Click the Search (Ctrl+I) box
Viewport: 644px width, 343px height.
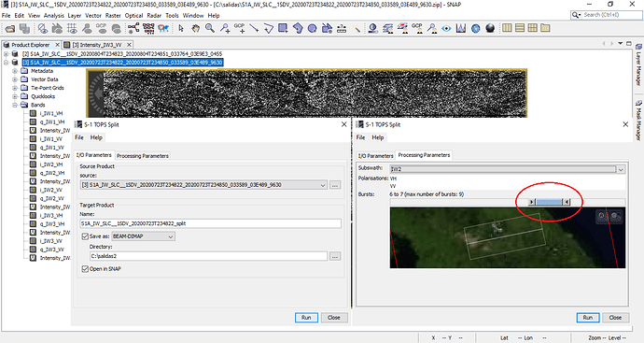(x=607, y=15)
